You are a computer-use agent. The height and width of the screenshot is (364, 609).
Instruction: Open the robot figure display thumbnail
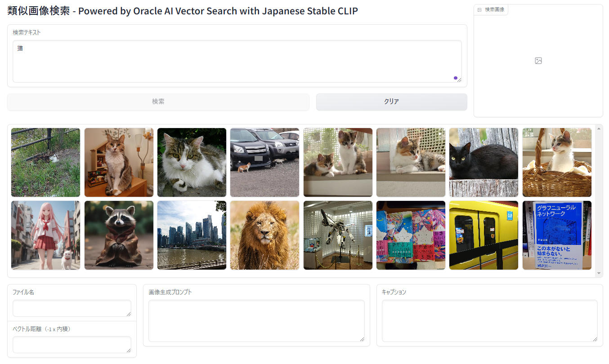[338, 235]
